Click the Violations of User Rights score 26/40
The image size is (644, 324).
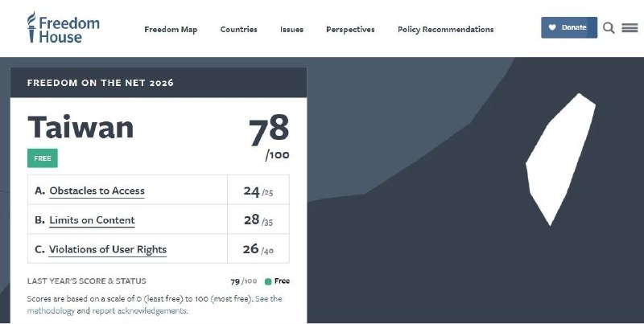click(x=258, y=249)
